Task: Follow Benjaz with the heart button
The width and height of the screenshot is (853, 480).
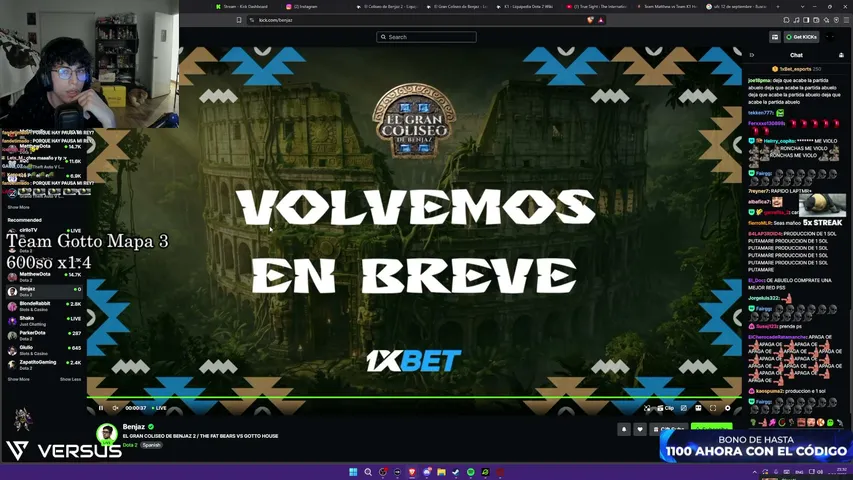Action: [x=640, y=429]
